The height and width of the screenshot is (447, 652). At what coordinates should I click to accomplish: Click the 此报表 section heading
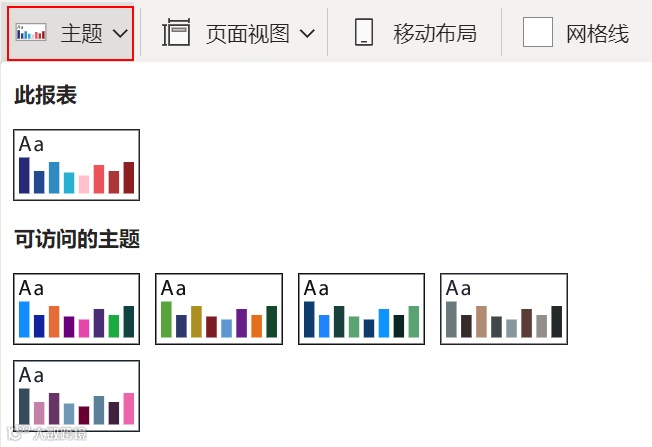pyautogui.click(x=46, y=95)
